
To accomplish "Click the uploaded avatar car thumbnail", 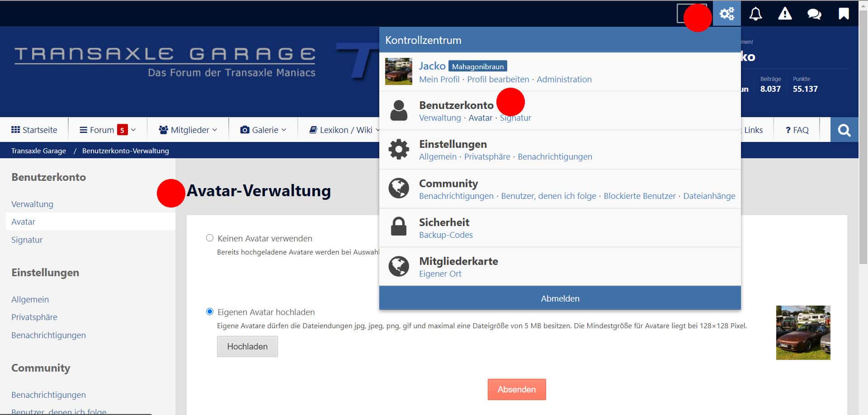I will pyautogui.click(x=803, y=333).
